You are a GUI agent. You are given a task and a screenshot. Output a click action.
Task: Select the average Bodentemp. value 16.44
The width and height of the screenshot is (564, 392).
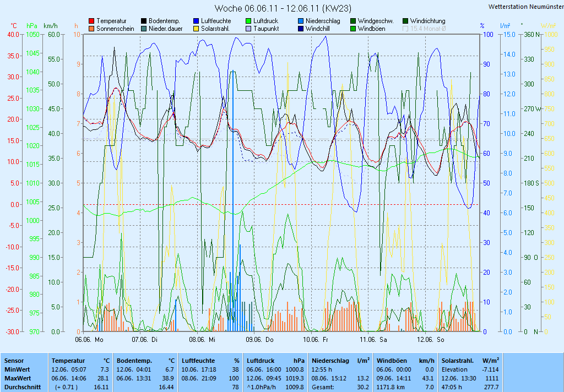click(166, 388)
